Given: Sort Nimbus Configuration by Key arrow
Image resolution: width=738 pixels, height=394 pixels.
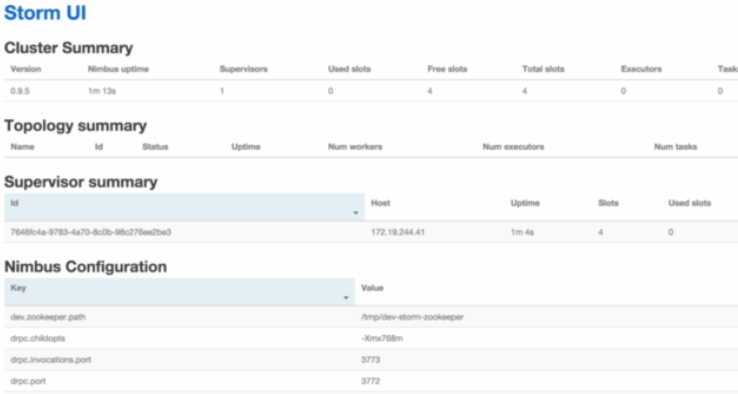Looking at the screenshot, I should click(x=346, y=298).
